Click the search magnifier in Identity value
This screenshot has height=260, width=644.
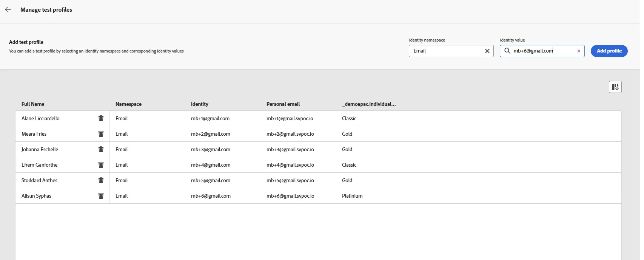coord(507,51)
